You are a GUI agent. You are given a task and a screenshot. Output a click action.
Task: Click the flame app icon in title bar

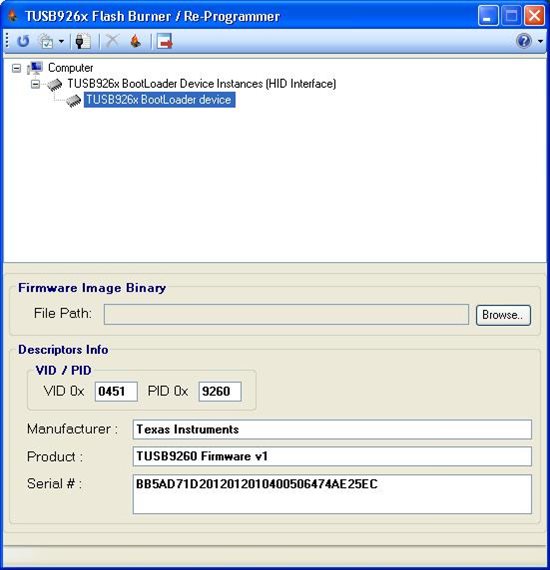(x=13, y=16)
